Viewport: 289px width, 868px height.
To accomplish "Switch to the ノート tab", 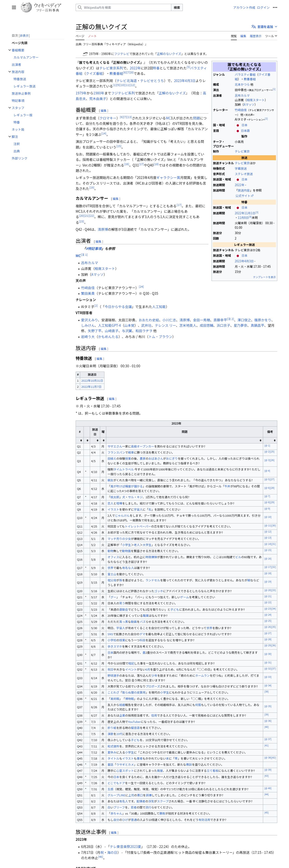I will point(92,36).
